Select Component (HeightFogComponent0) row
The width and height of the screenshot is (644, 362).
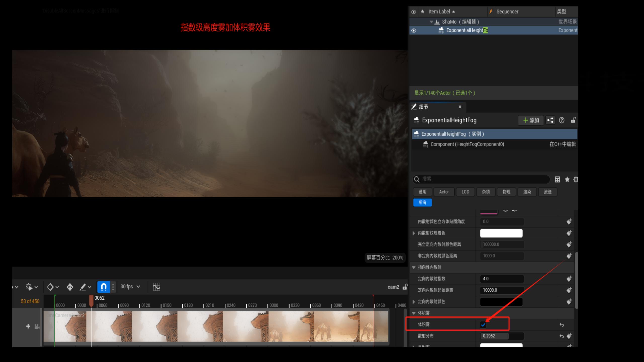(467, 144)
